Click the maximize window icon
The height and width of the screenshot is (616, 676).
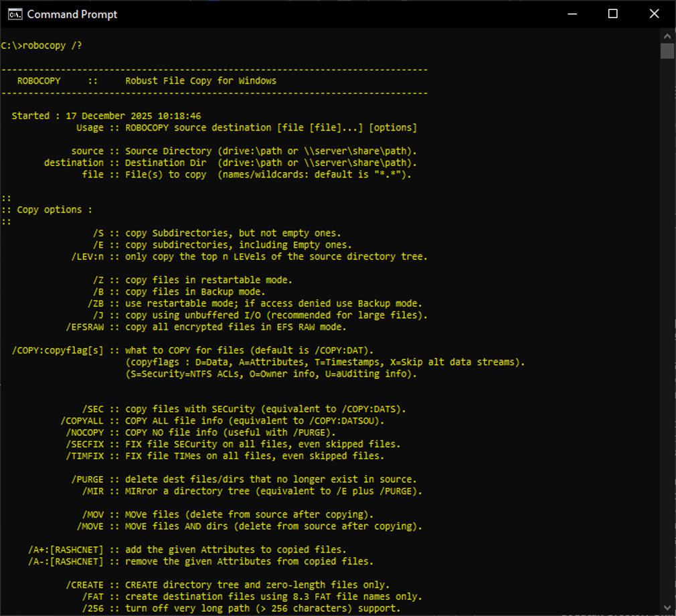point(613,14)
